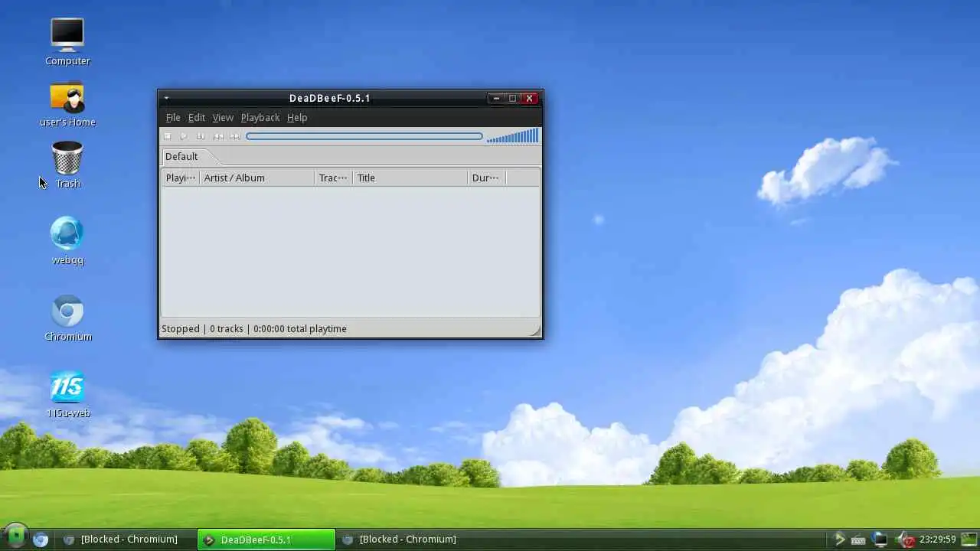This screenshot has height=551, width=980.
Task: Open the Edit menu
Action: (x=197, y=117)
